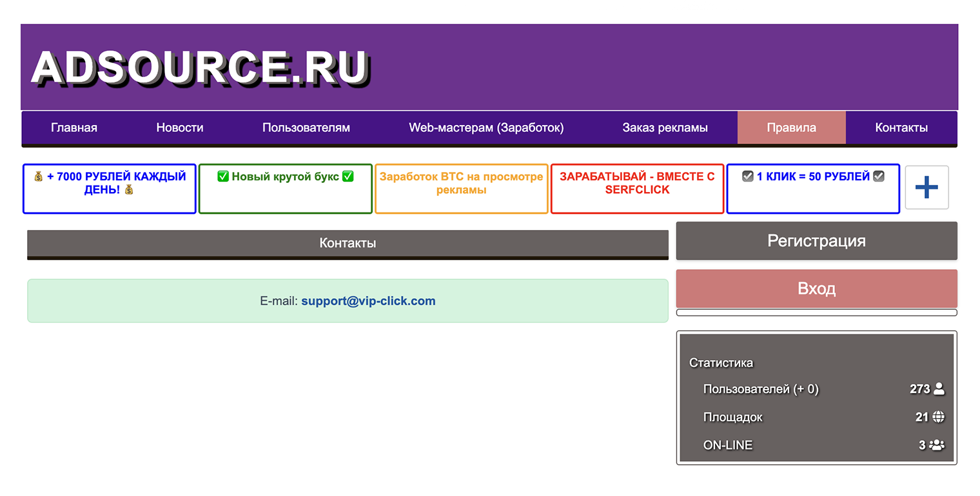Click the Контакты section header
Image resolution: width=980 pixels, height=496 pixels.
[x=348, y=243]
